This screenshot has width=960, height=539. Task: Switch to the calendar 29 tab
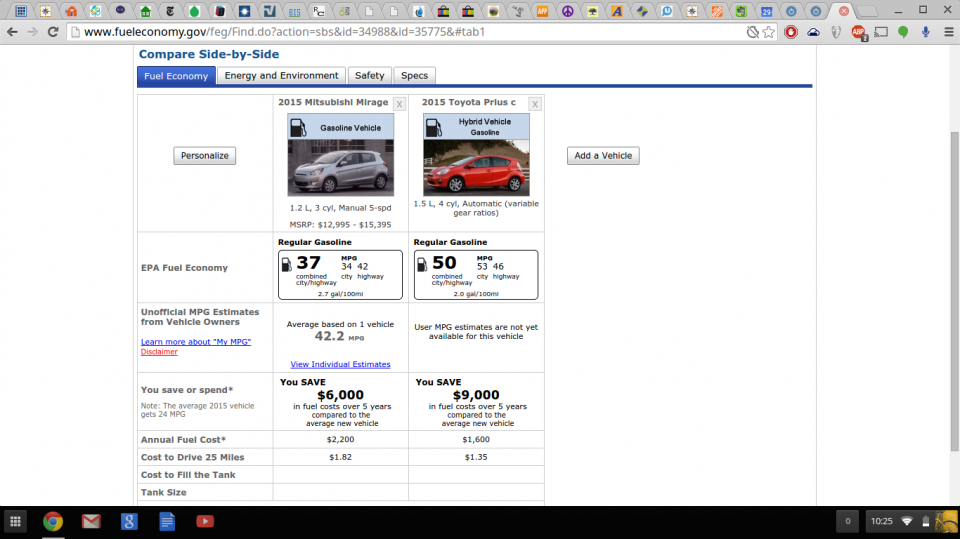point(766,11)
